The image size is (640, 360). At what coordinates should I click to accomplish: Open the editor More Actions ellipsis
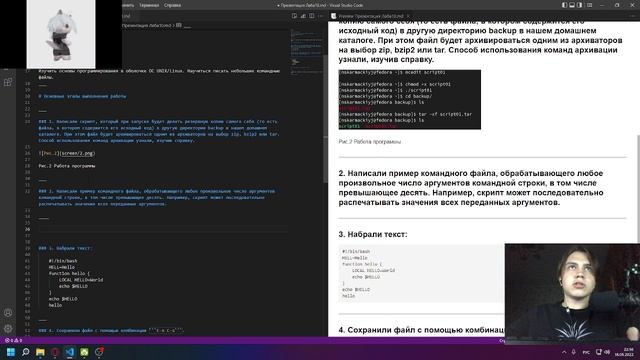pos(320,16)
